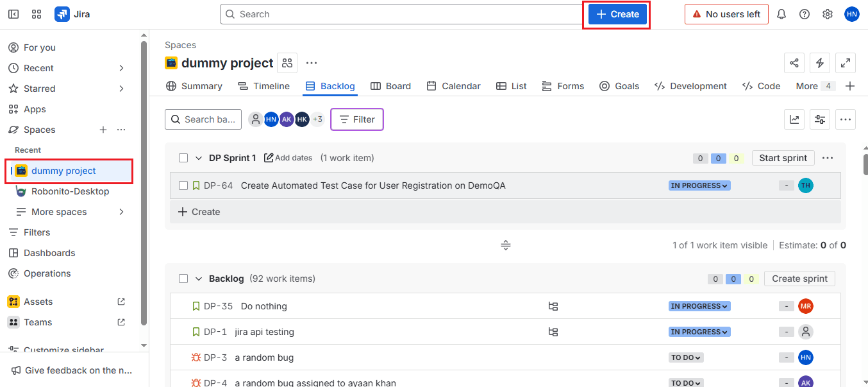Screen dimensions: 868x387
Task: Click the Start sprint button
Action: click(x=783, y=158)
